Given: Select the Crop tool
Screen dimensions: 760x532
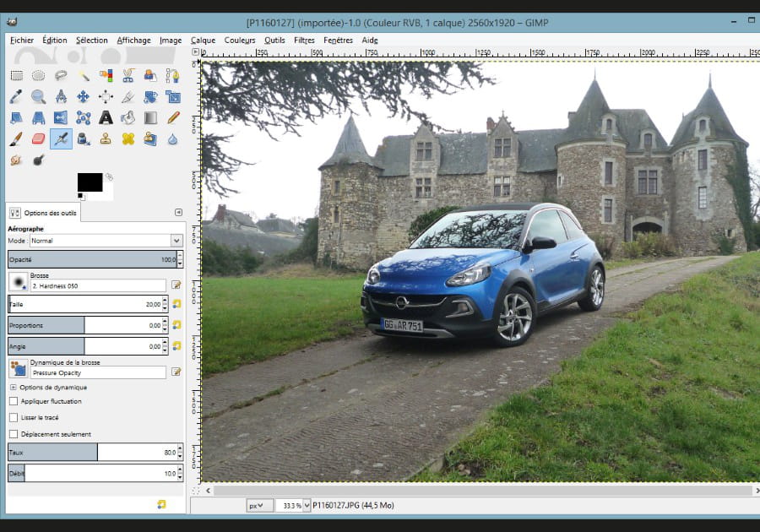Looking at the screenshot, I should pyautogui.click(x=128, y=96).
